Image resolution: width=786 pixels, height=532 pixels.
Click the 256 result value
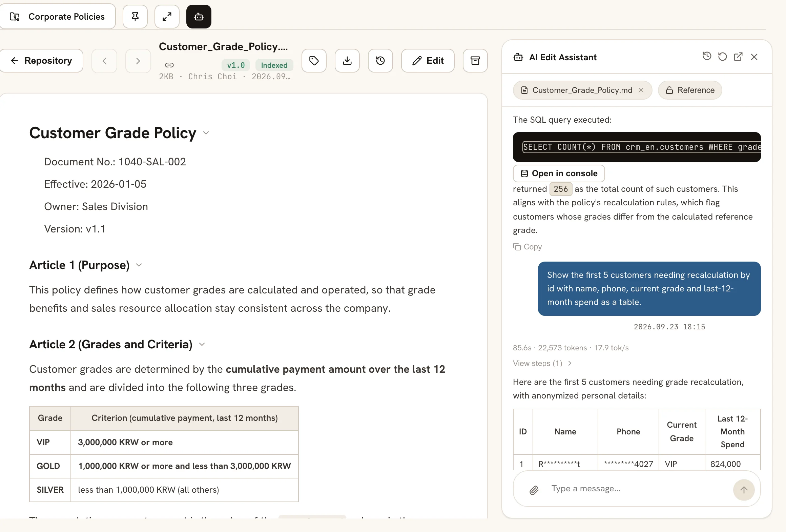tap(561, 189)
